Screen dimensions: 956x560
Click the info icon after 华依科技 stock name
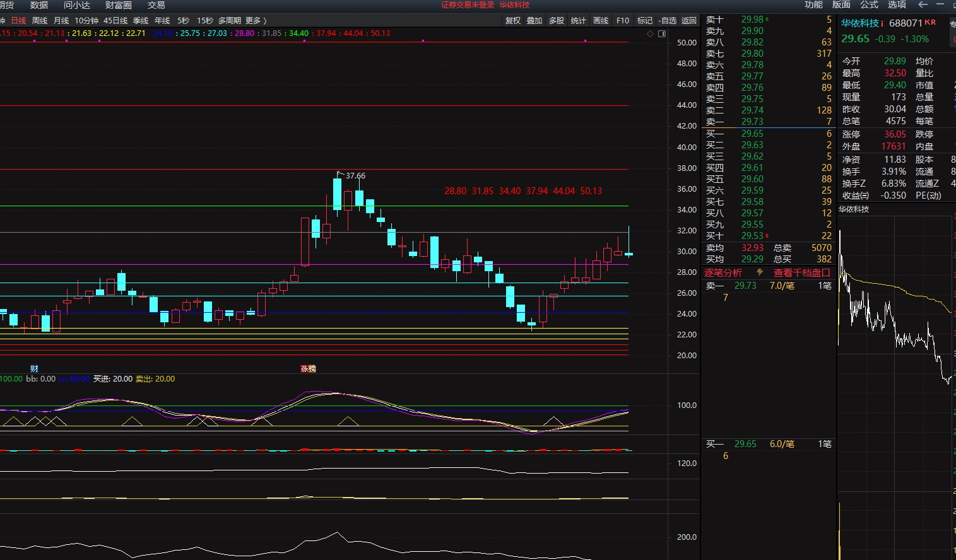point(882,23)
